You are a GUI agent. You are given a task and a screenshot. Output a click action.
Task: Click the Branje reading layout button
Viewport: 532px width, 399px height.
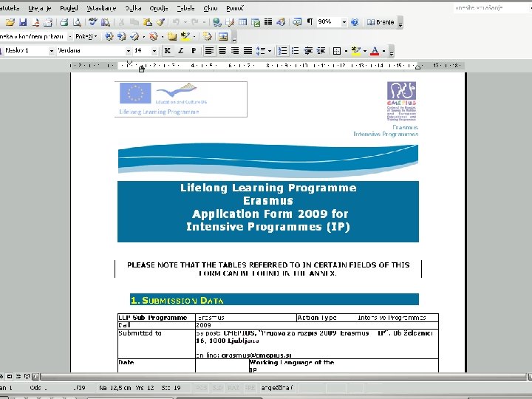[x=381, y=22]
